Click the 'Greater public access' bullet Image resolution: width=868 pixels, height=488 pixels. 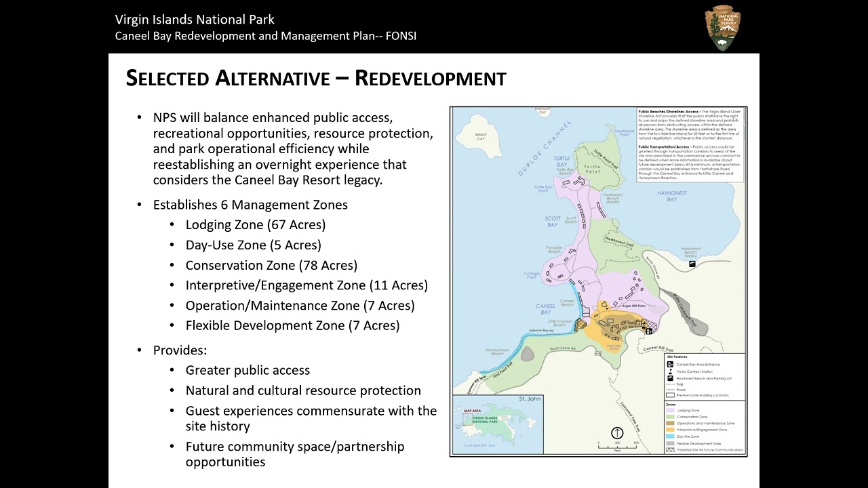pyautogui.click(x=248, y=370)
